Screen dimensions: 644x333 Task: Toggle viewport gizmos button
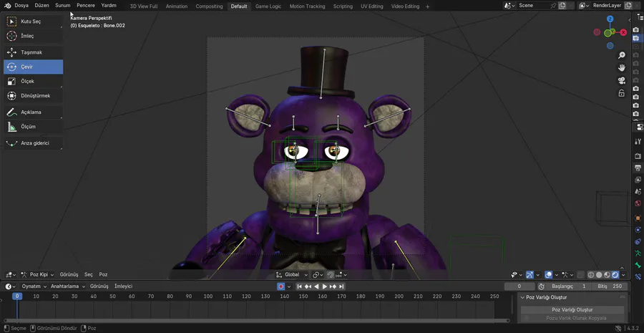pos(530,274)
